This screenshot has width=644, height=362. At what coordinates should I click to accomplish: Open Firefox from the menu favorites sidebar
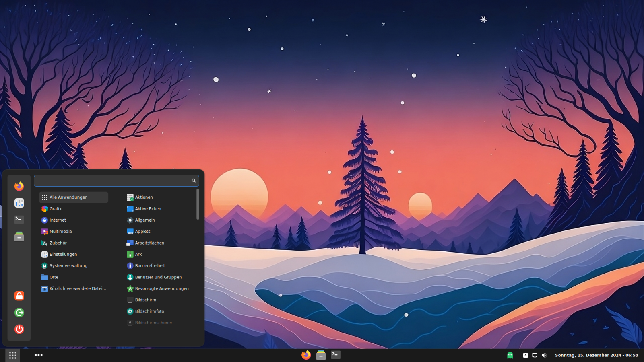click(19, 186)
